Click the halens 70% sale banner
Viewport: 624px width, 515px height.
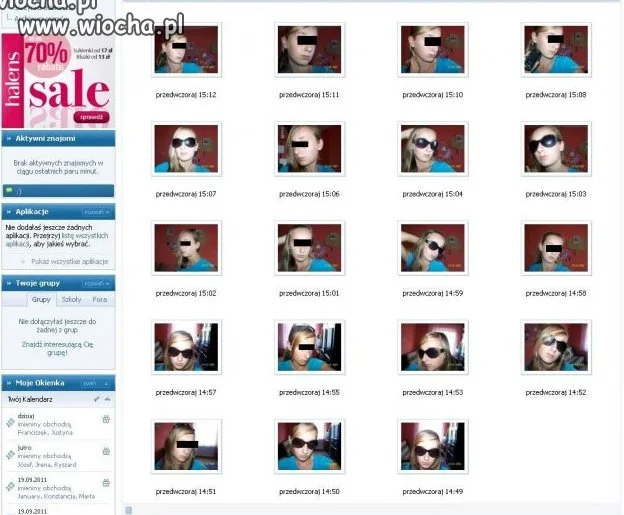58,80
